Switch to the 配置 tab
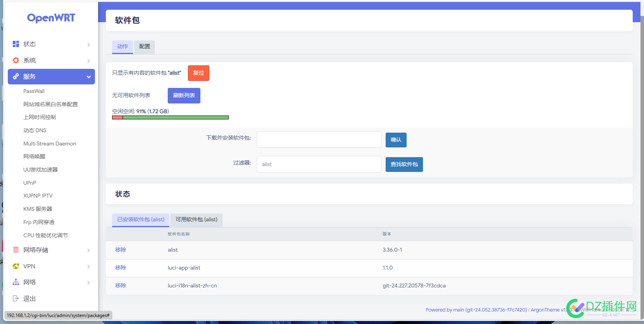This screenshot has height=324, width=644. click(x=145, y=47)
